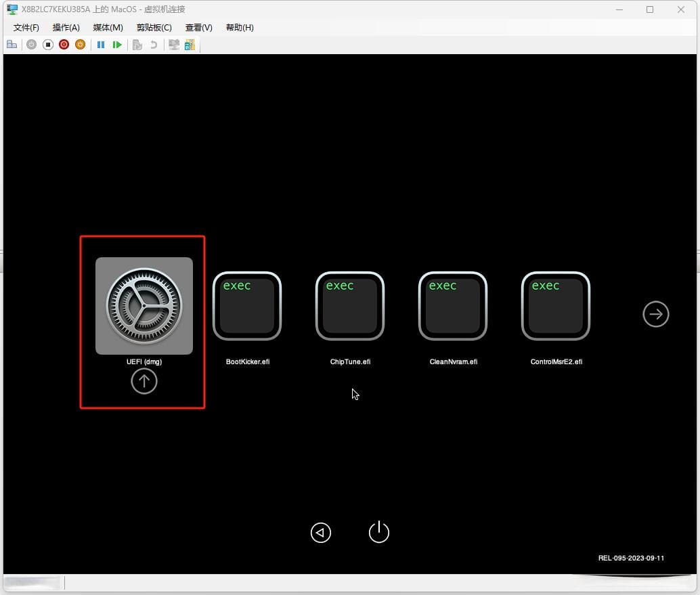Click the greyed-out enhanced session toolbar icon
Viewport: 700px width, 595px height.
174,45
